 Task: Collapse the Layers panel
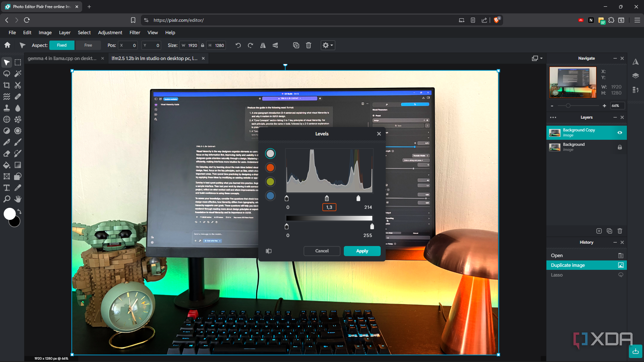615,117
